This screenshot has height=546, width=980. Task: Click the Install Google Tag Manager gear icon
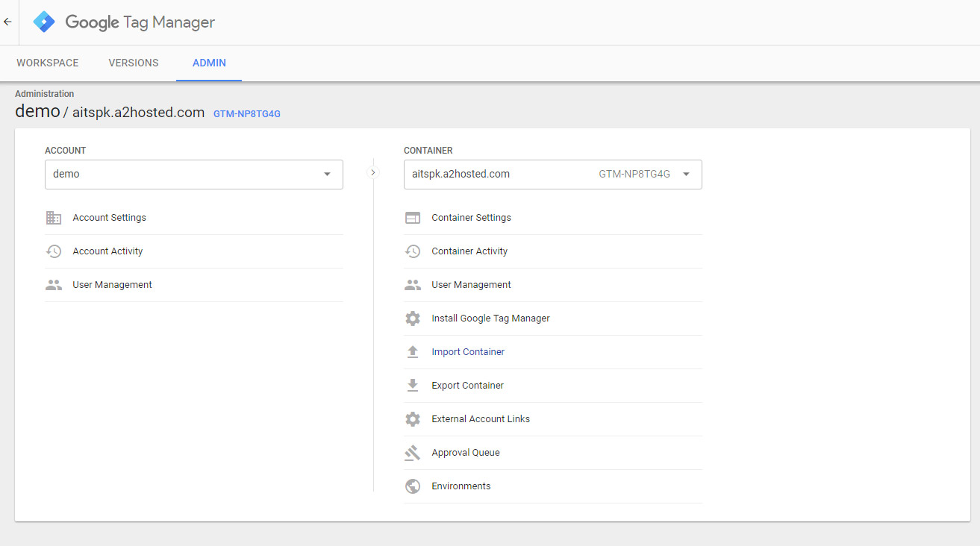click(x=413, y=318)
